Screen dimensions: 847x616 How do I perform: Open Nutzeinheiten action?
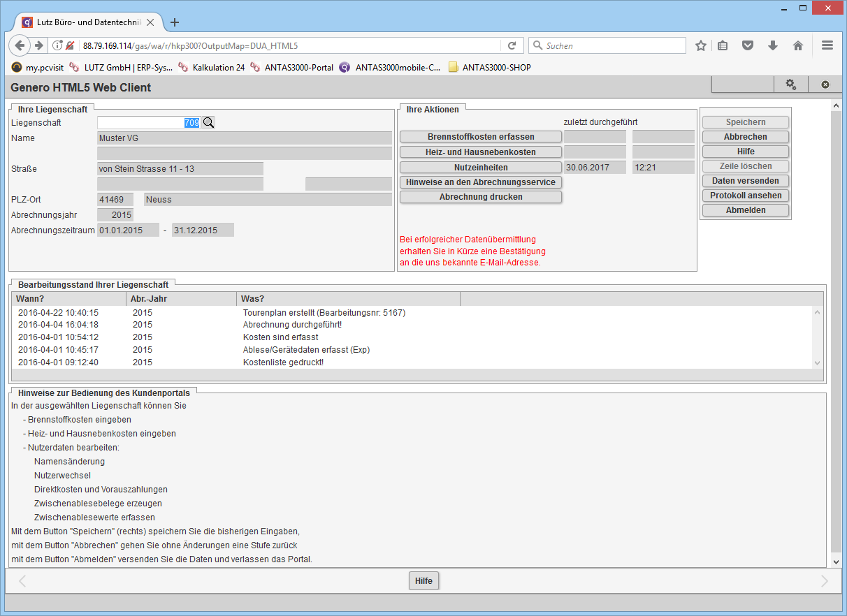click(x=481, y=168)
